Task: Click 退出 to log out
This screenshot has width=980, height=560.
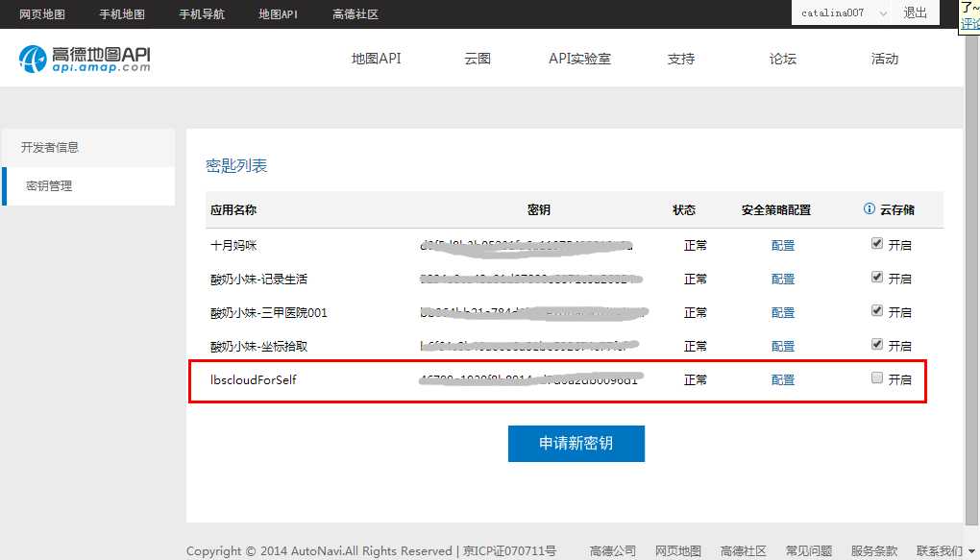Action: click(915, 12)
